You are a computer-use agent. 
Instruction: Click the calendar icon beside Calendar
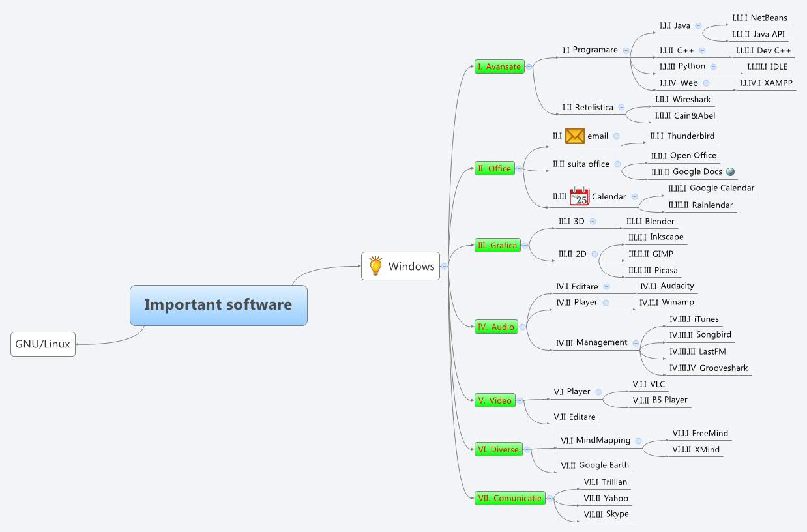pos(580,196)
